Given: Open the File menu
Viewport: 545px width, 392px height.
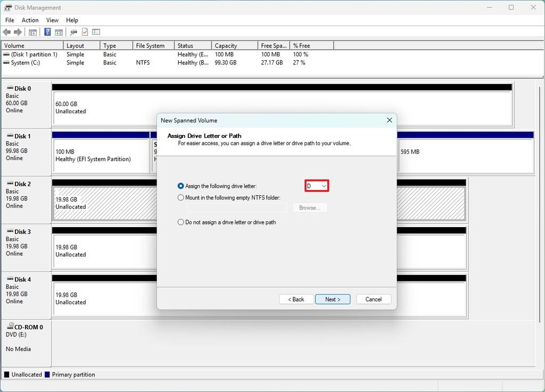Looking at the screenshot, I should [10, 20].
